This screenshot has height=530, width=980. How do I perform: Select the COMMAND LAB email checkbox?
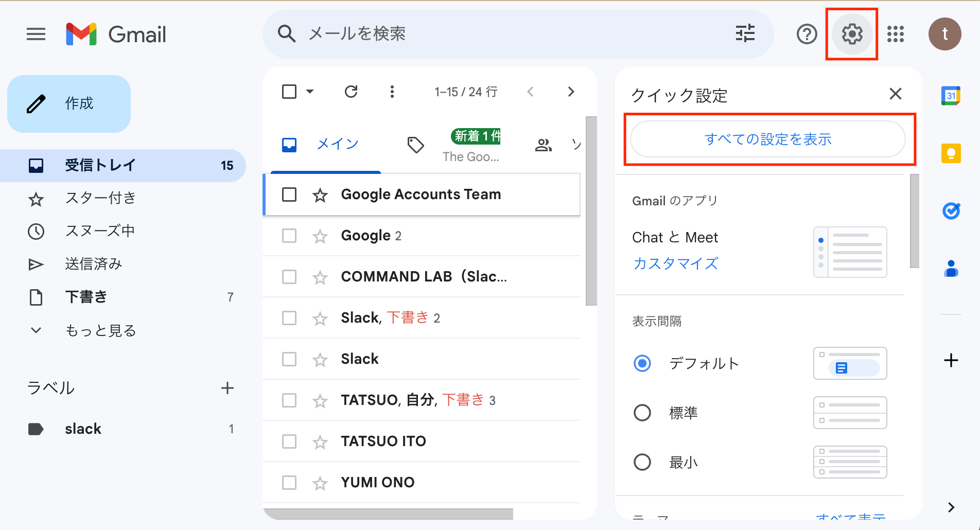point(289,277)
